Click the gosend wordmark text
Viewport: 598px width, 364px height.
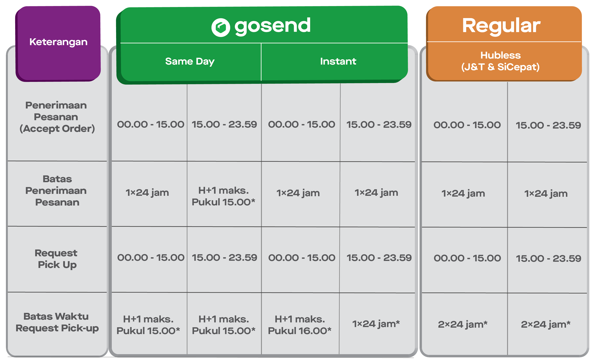[272, 26]
